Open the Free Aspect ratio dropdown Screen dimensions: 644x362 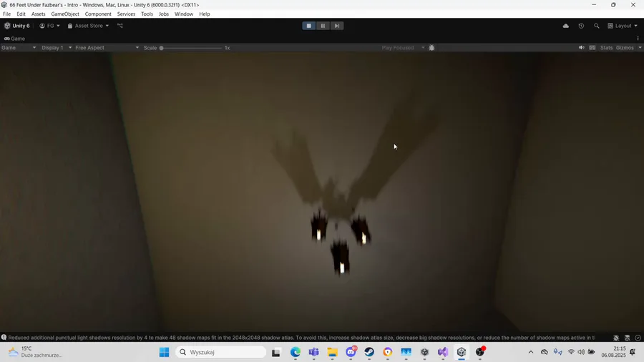(107, 48)
